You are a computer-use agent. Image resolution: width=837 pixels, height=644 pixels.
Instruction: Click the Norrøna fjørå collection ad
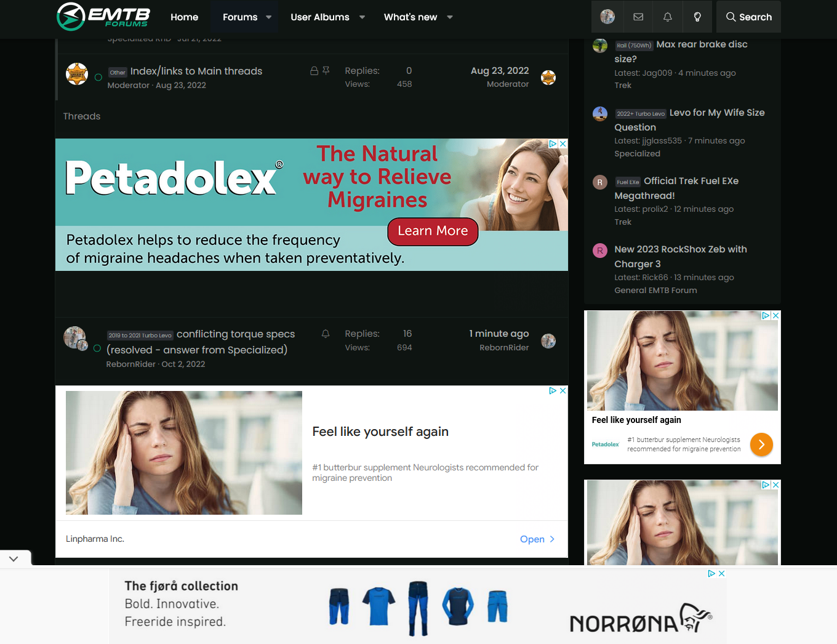[x=418, y=606]
